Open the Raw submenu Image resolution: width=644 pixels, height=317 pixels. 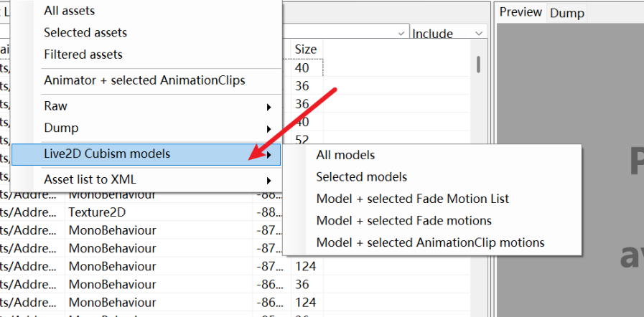[x=146, y=106]
